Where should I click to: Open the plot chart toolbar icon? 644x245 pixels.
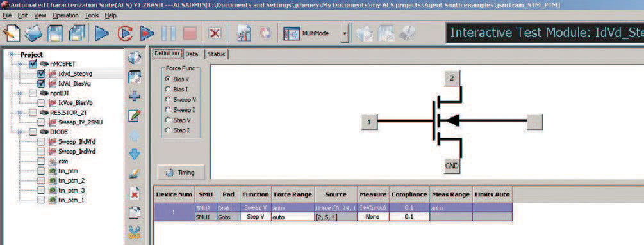point(244,33)
